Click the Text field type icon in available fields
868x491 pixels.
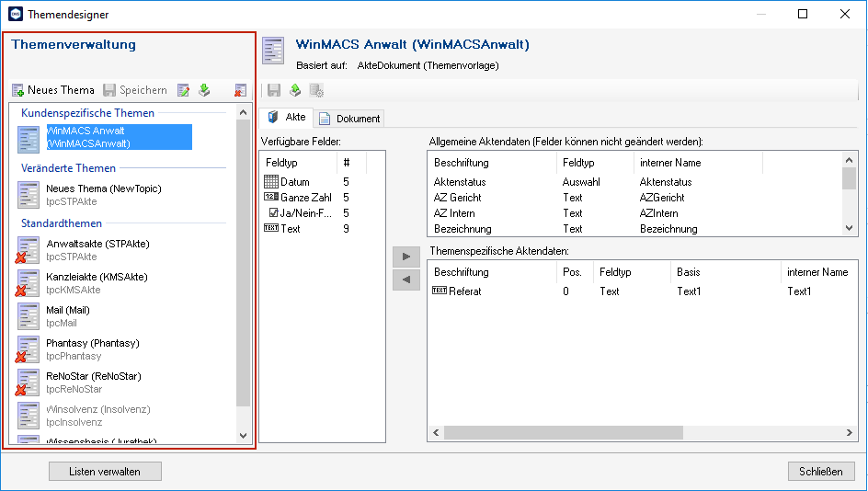271,227
